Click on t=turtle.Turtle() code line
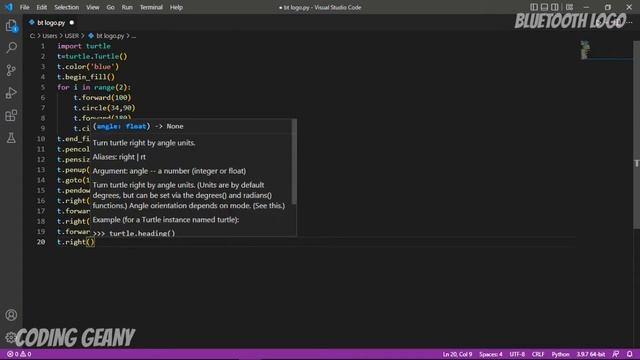 pos(92,56)
